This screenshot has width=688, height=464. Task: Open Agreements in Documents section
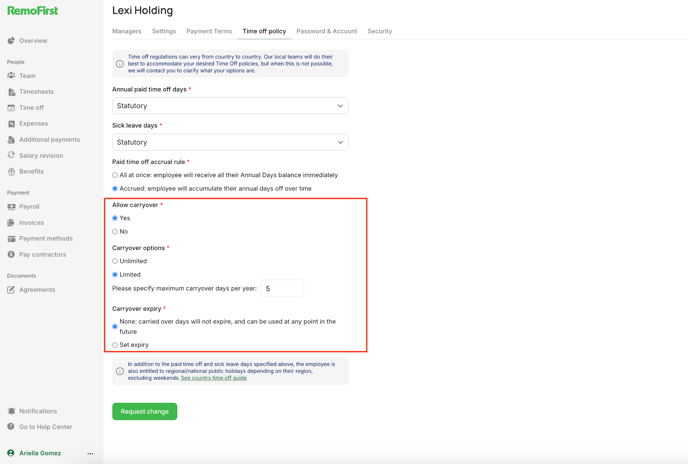click(37, 290)
